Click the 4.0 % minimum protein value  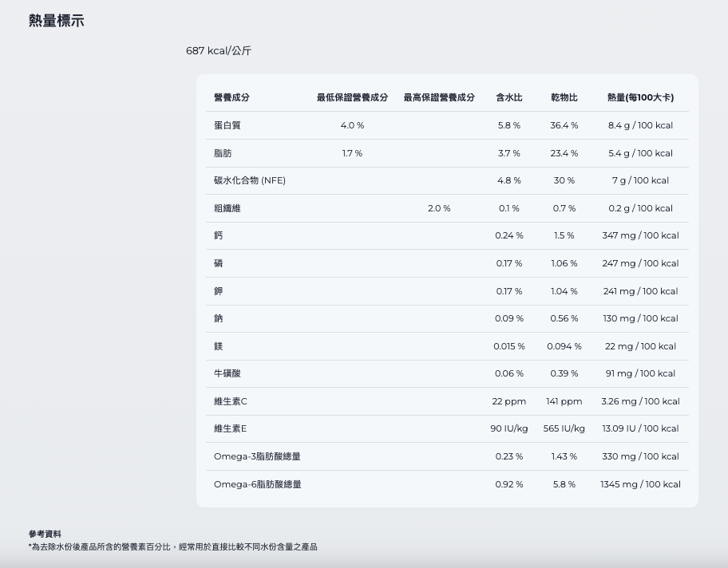pyautogui.click(x=352, y=125)
